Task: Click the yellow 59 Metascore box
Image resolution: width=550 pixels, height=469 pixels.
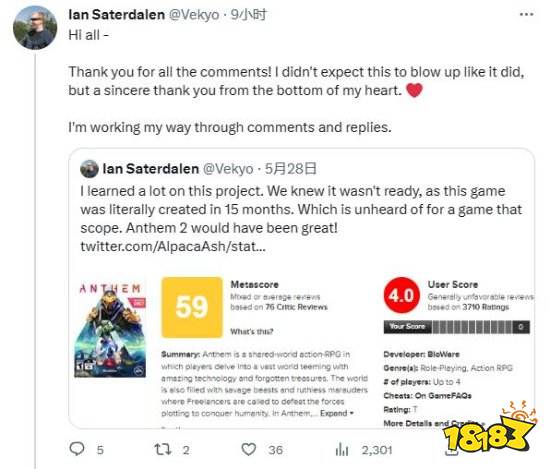Action: [x=192, y=307]
